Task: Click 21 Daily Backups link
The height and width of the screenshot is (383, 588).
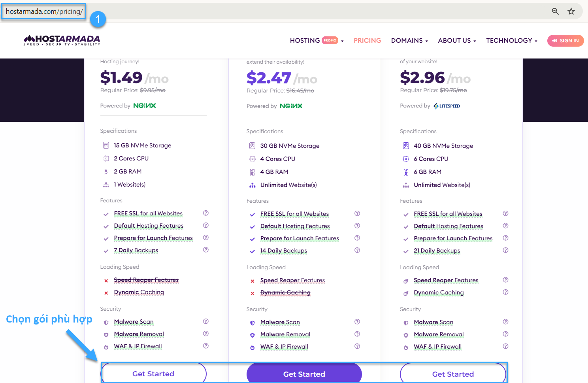Action: (437, 251)
